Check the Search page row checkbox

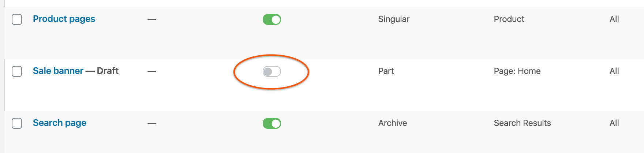pos(17,123)
